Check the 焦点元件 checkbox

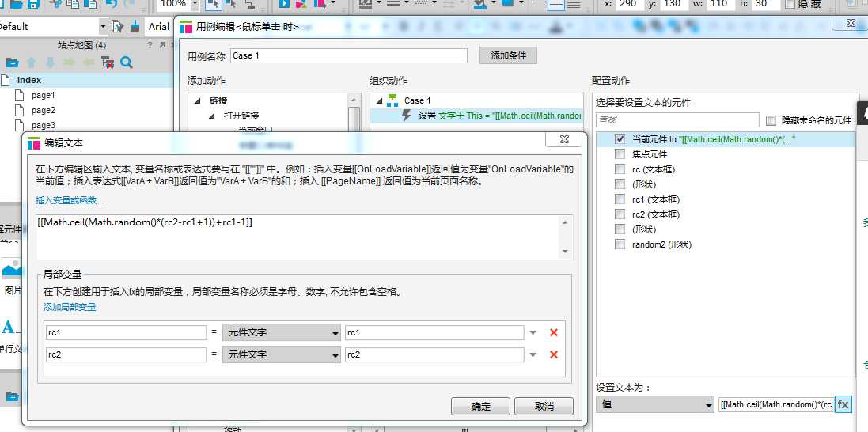pos(620,154)
